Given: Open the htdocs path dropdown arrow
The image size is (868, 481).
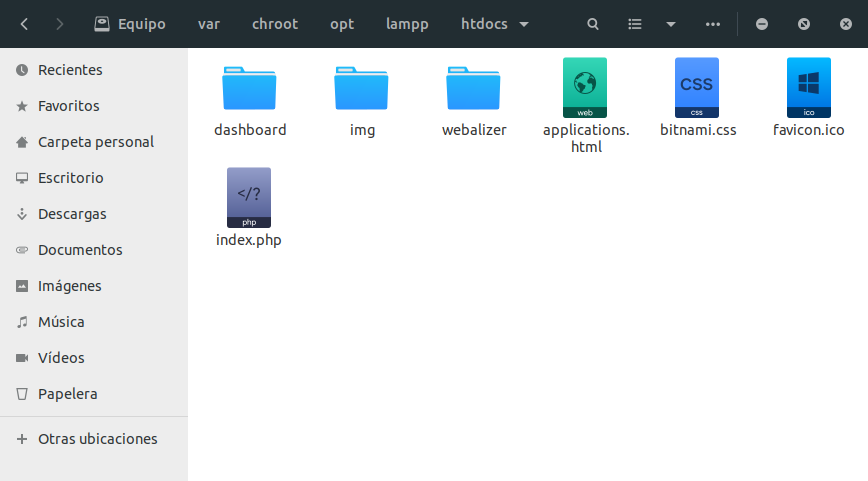Looking at the screenshot, I should [x=525, y=24].
